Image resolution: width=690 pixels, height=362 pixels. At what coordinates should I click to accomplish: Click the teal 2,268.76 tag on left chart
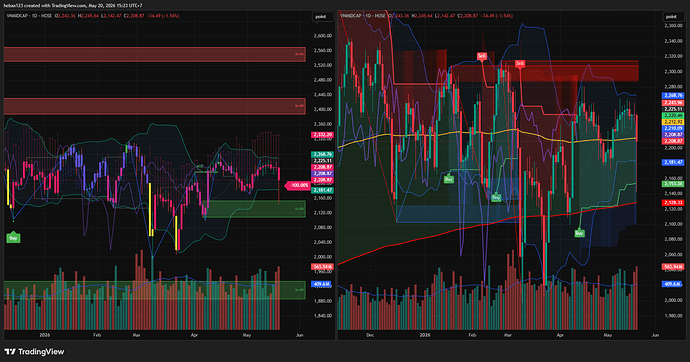pos(322,154)
